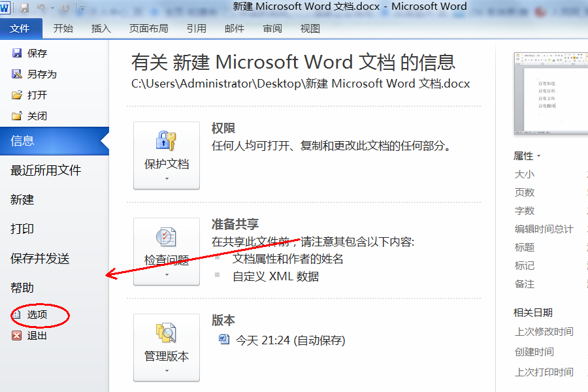Screen dimensions: 588x392
Task: Click the 相关日期 heading
Action: point(533,312)
